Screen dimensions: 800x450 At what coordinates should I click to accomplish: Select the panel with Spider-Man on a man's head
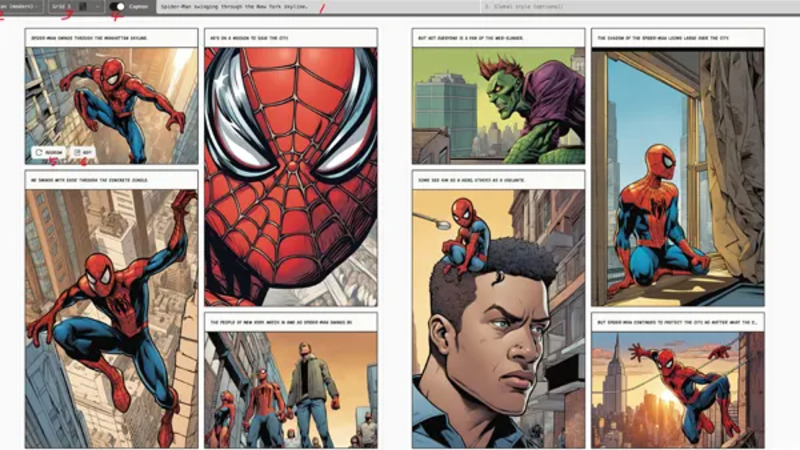click(x=498, y=318)
